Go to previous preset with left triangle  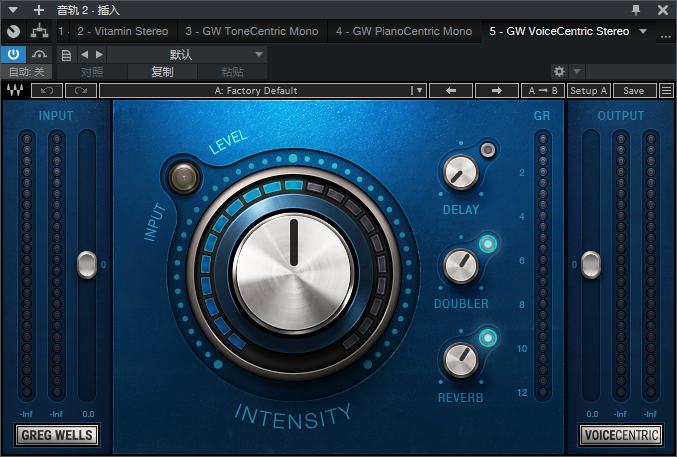[85, 54]
